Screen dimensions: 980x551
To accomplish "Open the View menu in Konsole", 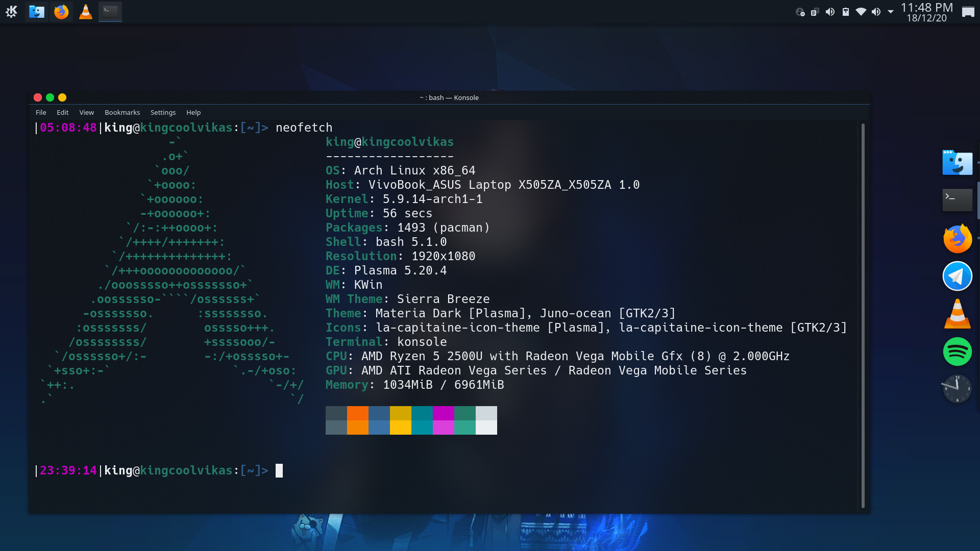I will click(86, 112).
